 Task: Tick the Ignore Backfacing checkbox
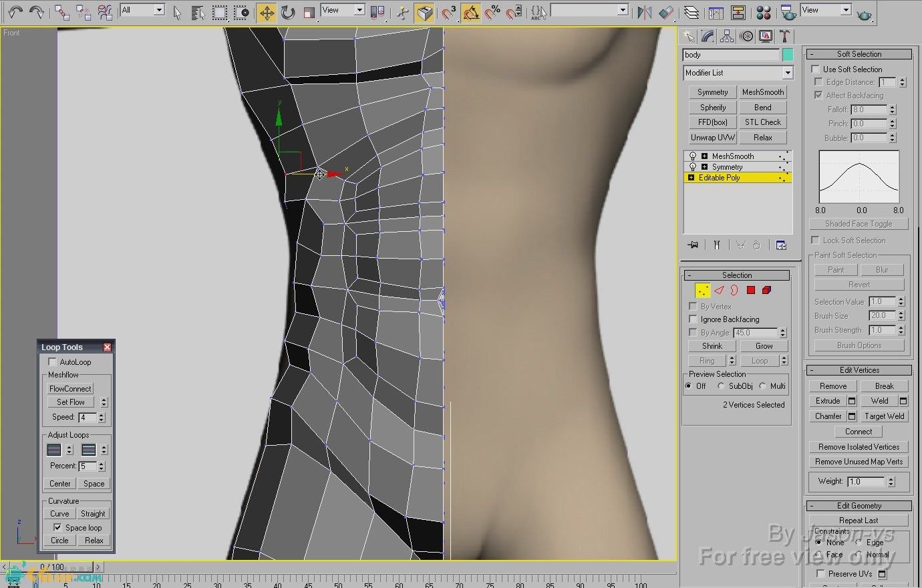(x=693, y=319)
